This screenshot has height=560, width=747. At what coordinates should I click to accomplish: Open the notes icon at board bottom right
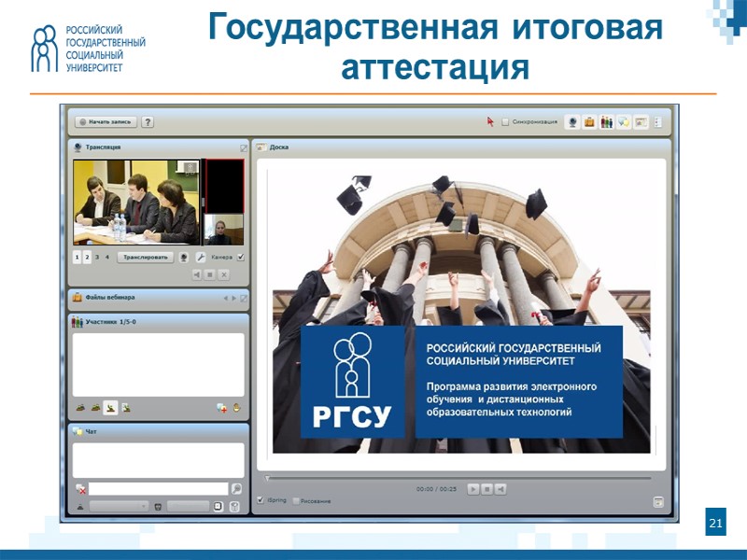click(x=658, y=502)
